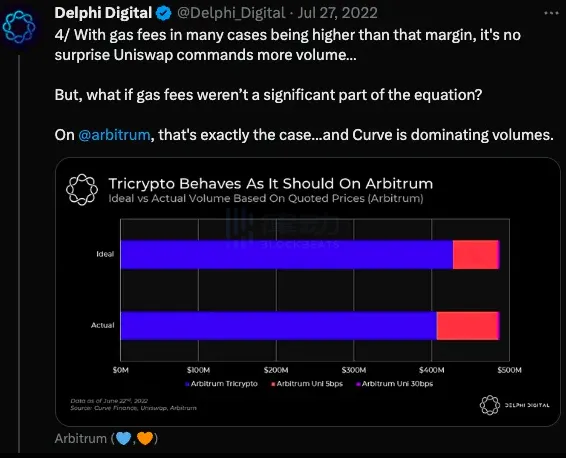566x458 pixels.
Task: Click the Delphi logo beside chart title
Action: (x=82, y=190)
